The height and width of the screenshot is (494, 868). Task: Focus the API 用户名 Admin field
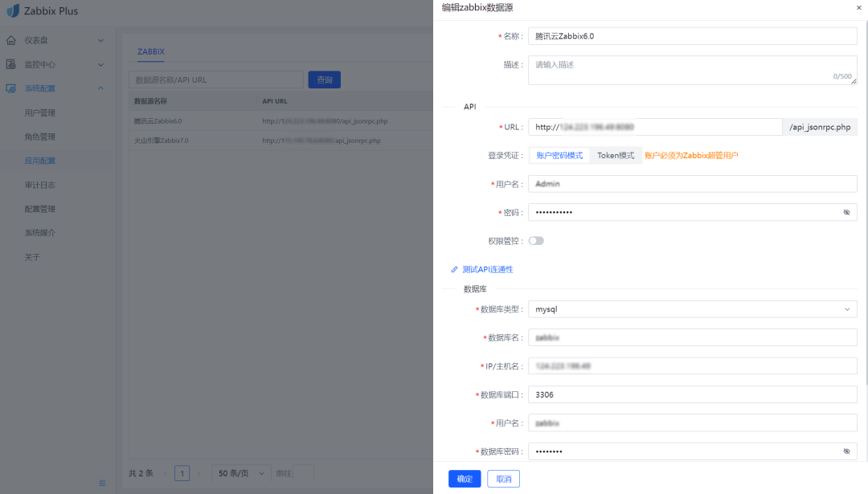[x=693, y=184]
